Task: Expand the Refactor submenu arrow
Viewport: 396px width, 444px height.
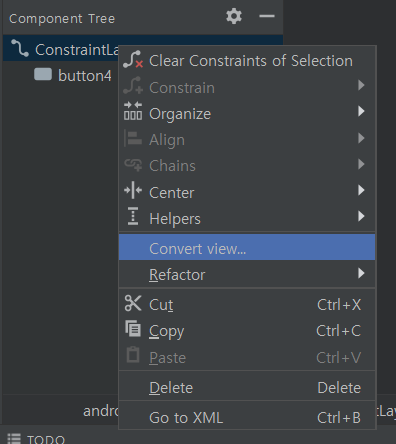Action: (x=361, y=273)
